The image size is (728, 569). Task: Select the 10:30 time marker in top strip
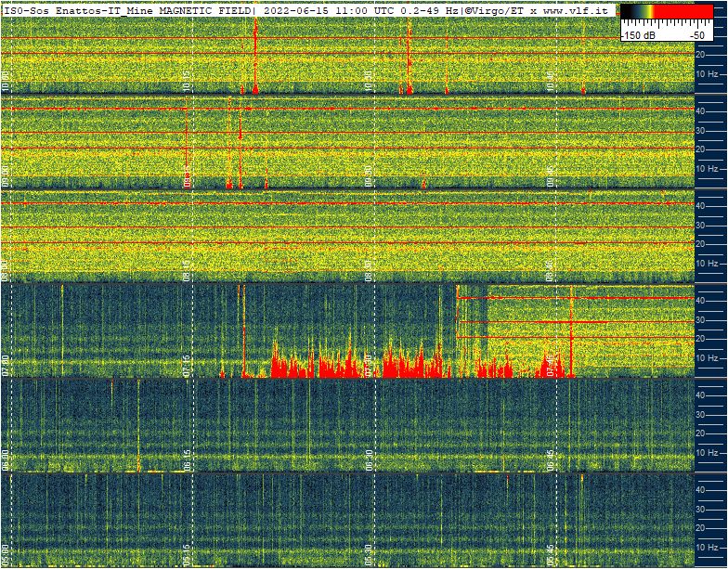pos(369,82)
